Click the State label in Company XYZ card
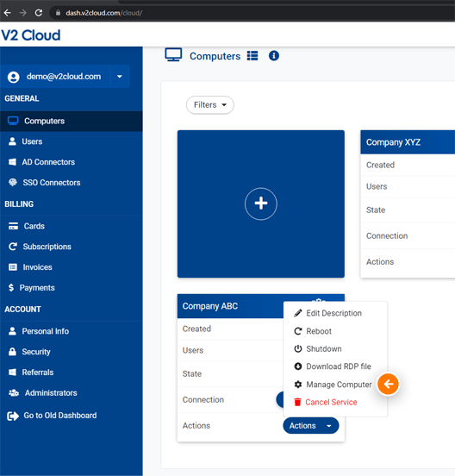 tap(376, 210)
